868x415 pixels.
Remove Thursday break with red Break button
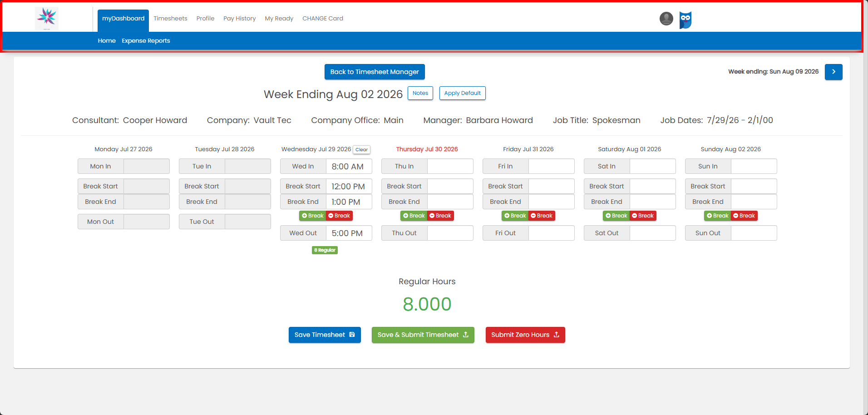pyautogui.click(x=440, y=216)
